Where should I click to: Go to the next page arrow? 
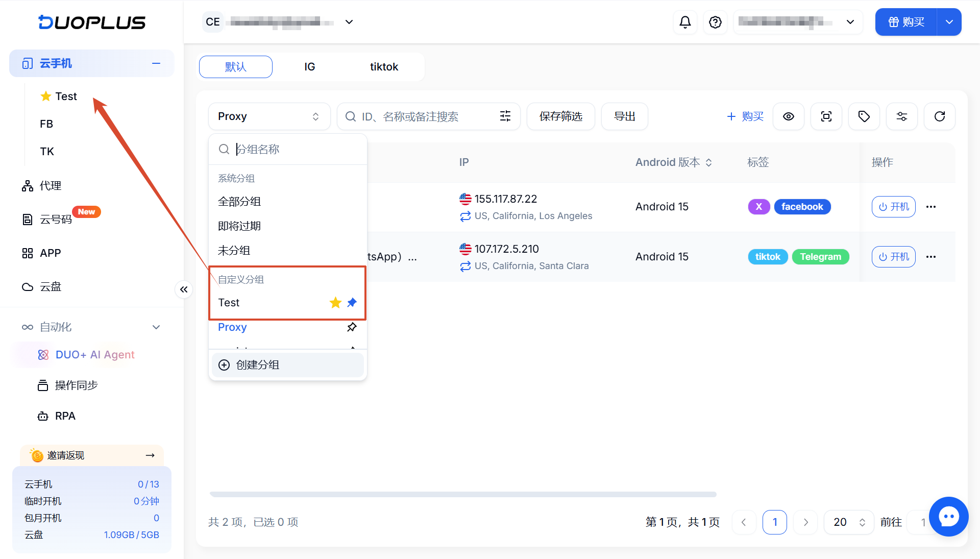pos(805,522)
